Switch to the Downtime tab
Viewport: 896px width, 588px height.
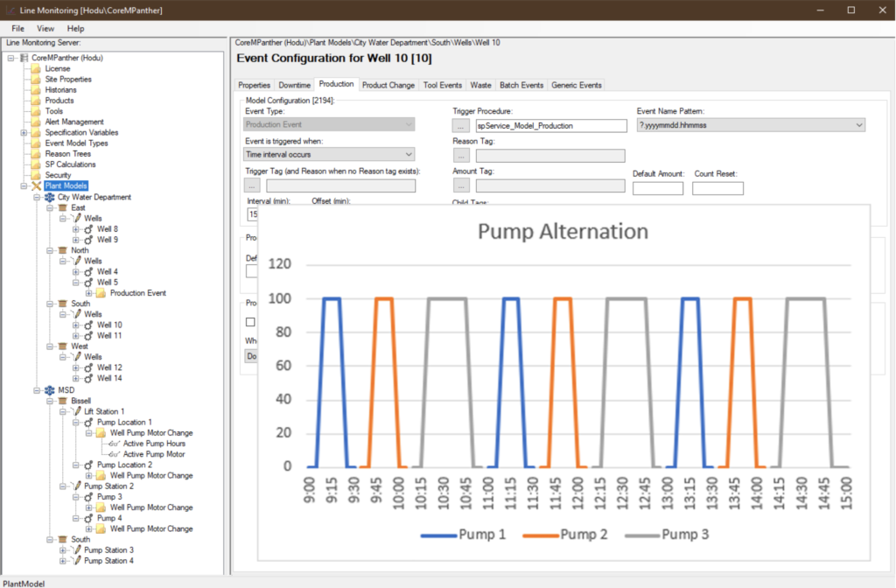[294, 85]
